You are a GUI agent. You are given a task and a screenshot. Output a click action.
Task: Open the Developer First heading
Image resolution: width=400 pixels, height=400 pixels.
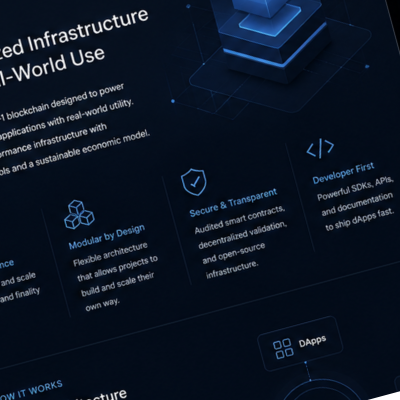pos(343,173)
